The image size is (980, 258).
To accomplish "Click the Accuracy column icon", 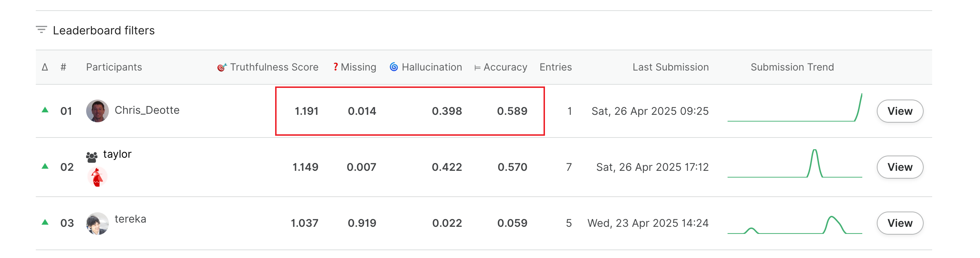I will tap(478, 68).
